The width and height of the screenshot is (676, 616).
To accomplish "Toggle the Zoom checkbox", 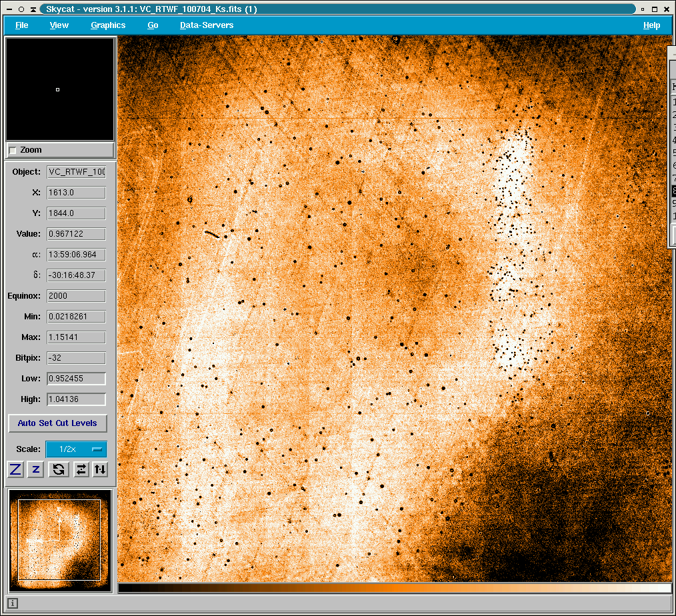I will 13,151.
